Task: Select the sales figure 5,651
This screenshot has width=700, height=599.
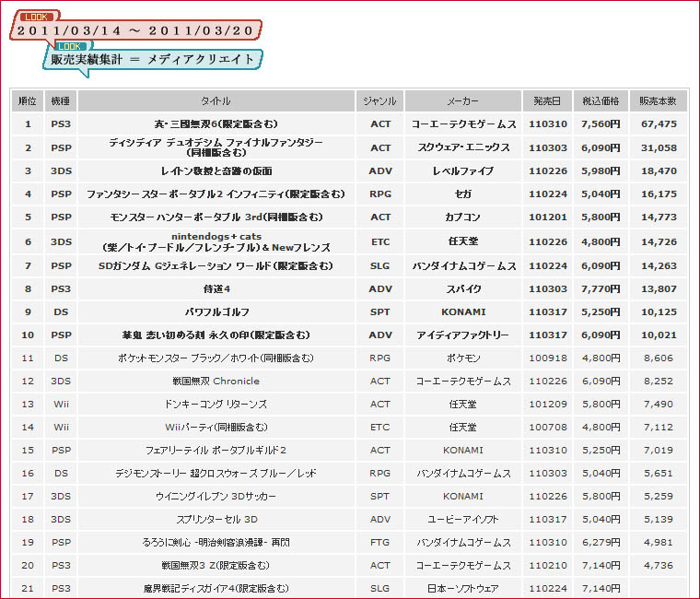Action: (x=659, y=474)
